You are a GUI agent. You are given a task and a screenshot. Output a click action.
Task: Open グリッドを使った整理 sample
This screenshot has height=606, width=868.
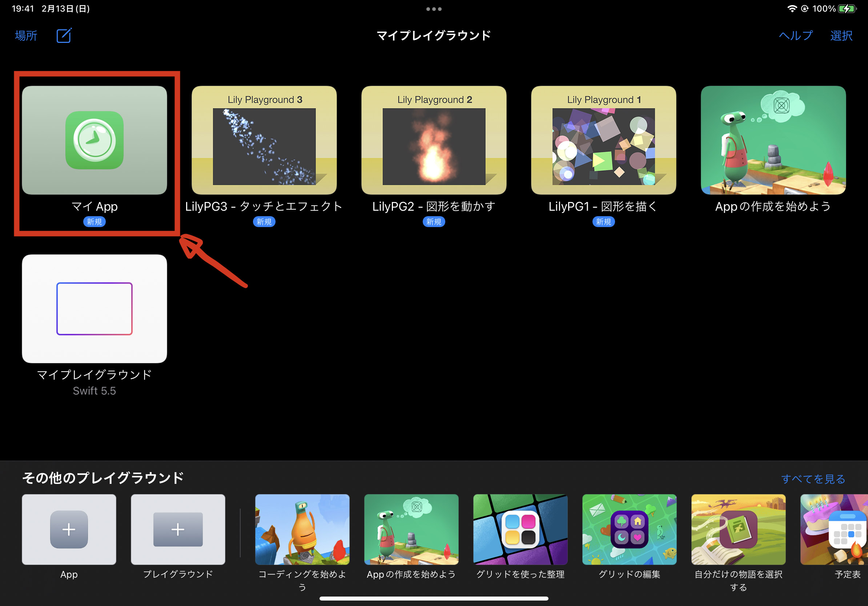point(521,529)
